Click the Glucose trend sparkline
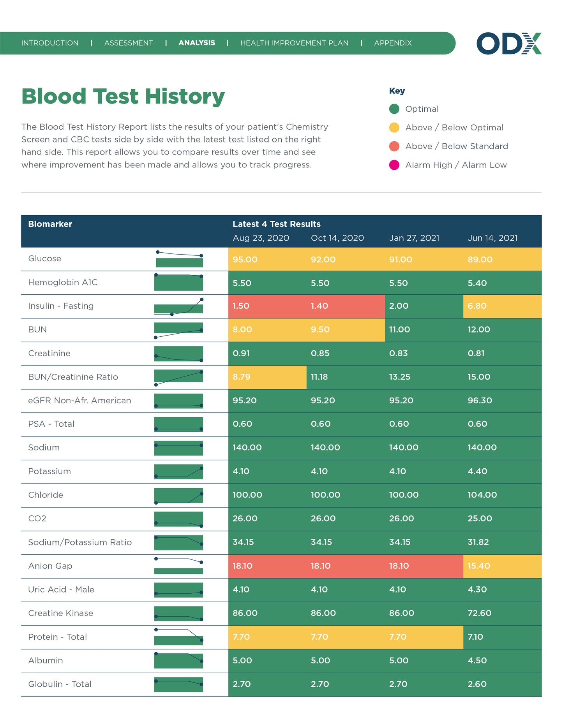 [179, 259]
